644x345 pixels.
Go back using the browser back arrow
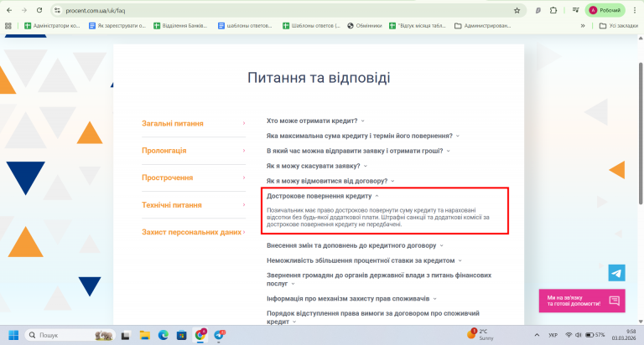pos(9,10)
